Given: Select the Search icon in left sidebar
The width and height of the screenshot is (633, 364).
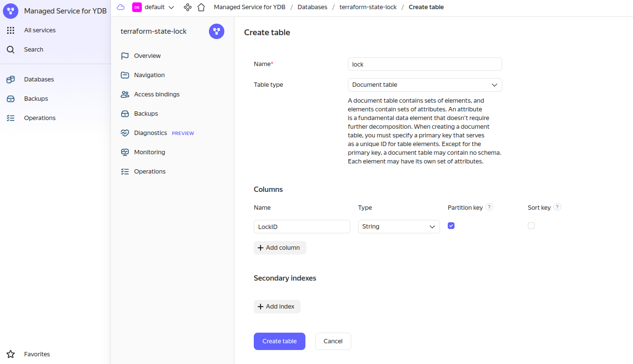Looking at the screenshot, I should pyautogui.click(x=11, y=49).
